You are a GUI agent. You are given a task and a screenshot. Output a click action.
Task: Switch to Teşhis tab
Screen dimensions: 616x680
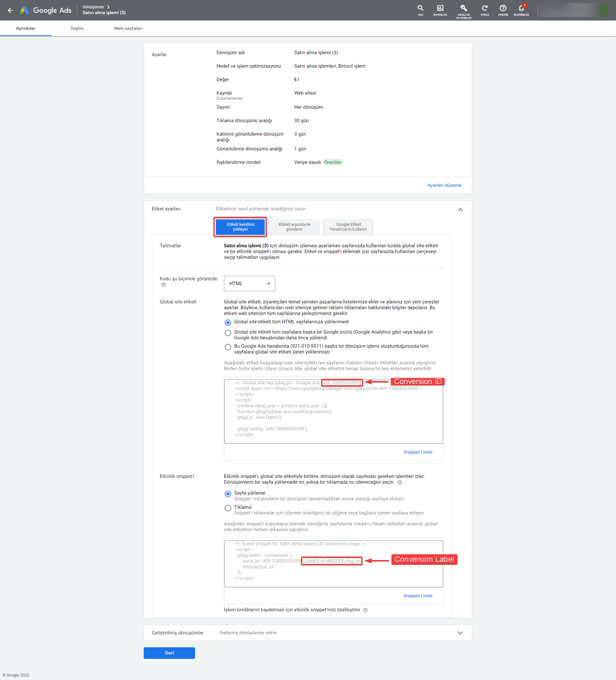(x=75, y=29)
